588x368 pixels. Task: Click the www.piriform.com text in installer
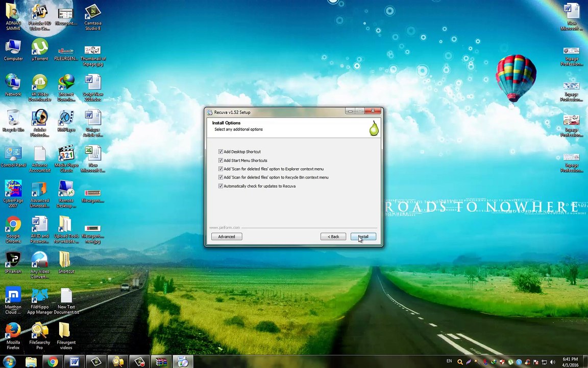coord(224,227)
